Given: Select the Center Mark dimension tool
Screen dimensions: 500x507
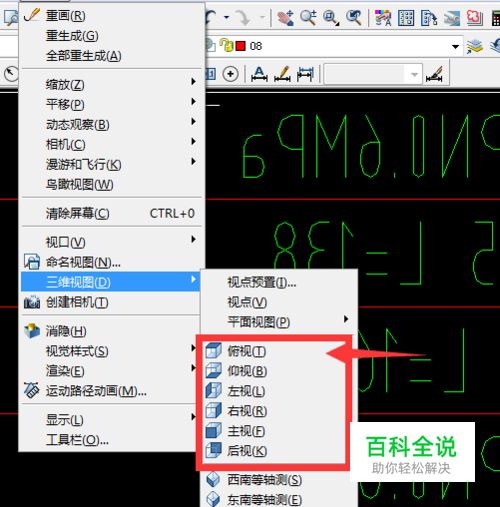Looking at the screenshot, I should click(x=230, y=74).
